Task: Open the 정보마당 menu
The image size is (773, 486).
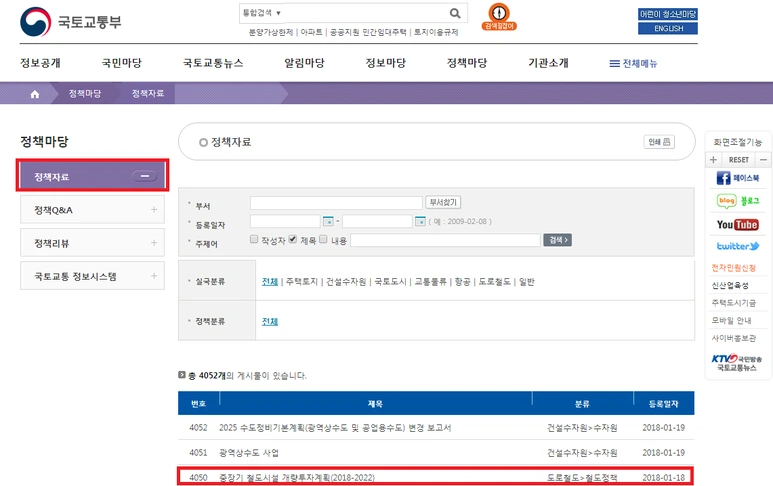Action: pyautogui.click(x=386, y=63)
